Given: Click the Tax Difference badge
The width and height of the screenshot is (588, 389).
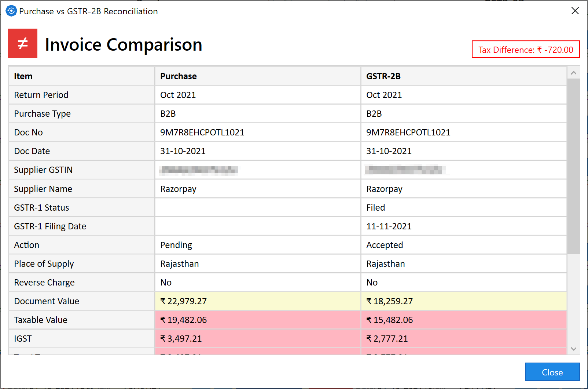Looking at the screenshot, I should (525, 50).
